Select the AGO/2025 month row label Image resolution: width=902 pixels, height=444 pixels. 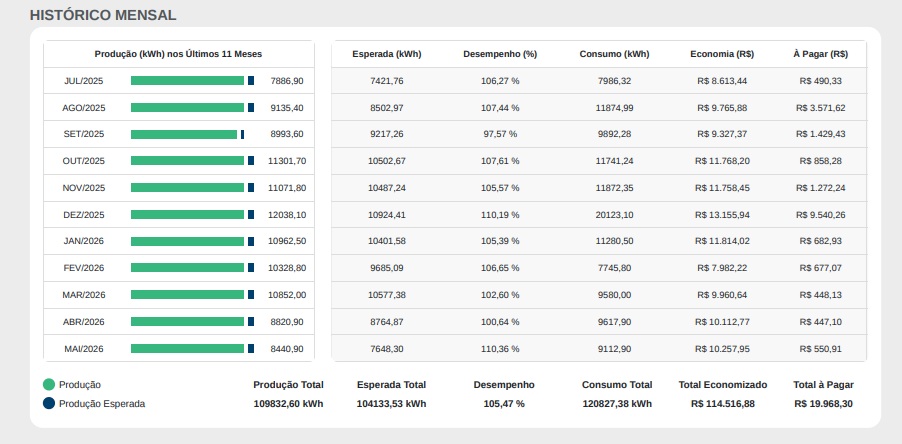[84, 108]
